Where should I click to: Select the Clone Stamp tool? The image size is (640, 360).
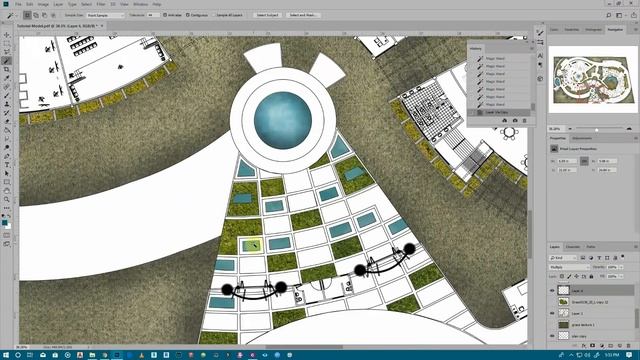pos(7,104)
